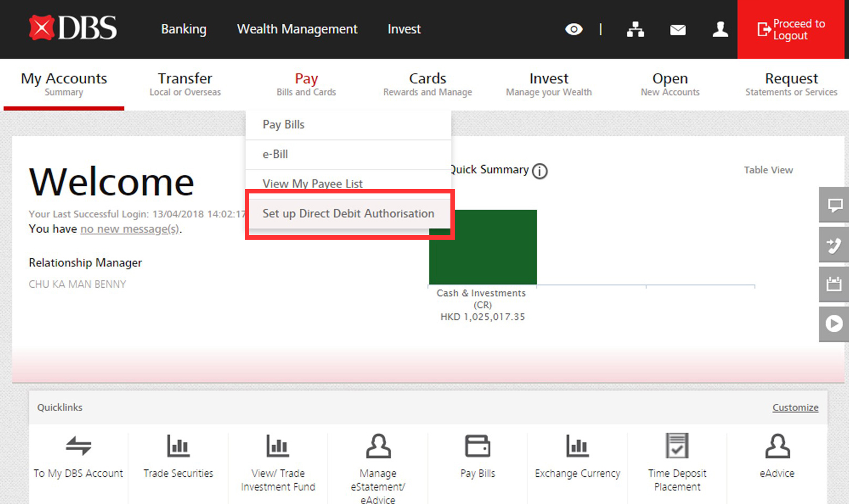Click the Quick Summary info icon
Screen dimensions: 849x504
(539, 171)
